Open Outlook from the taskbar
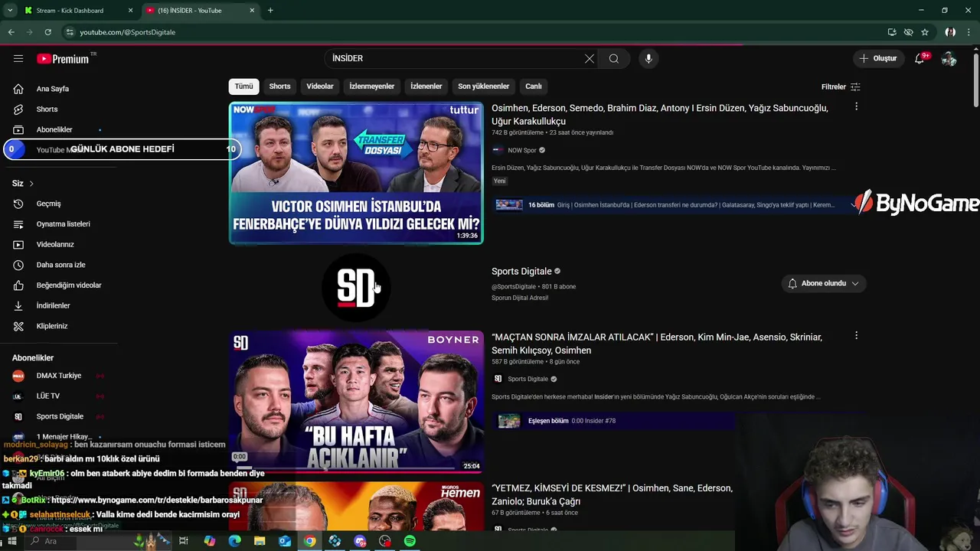The image size is (980, 551). click(285, 541)
